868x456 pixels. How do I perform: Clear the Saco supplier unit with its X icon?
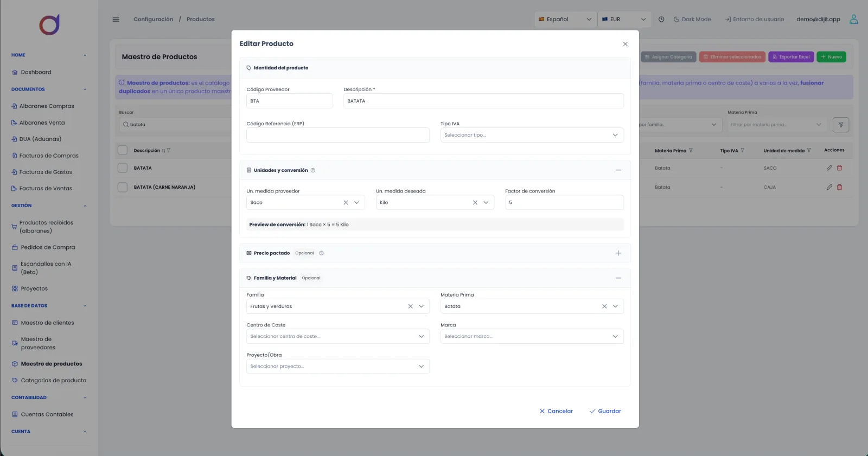346,202
